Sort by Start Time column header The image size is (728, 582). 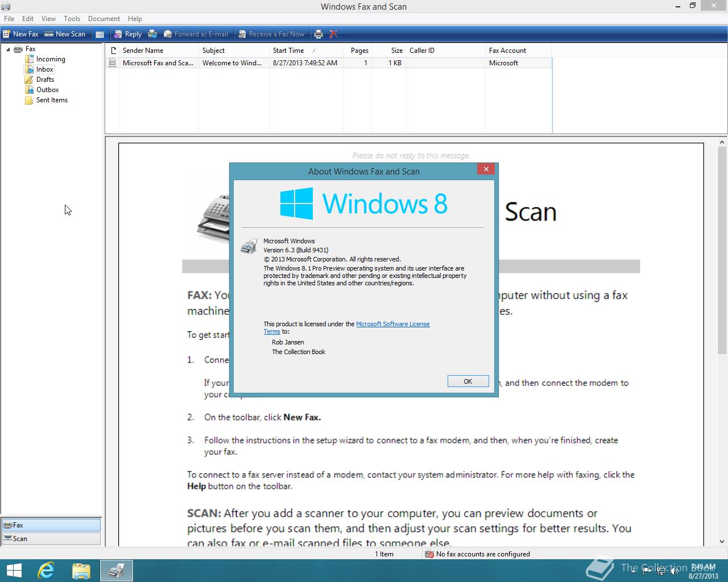pyautogui.click(x=306, y=51)
